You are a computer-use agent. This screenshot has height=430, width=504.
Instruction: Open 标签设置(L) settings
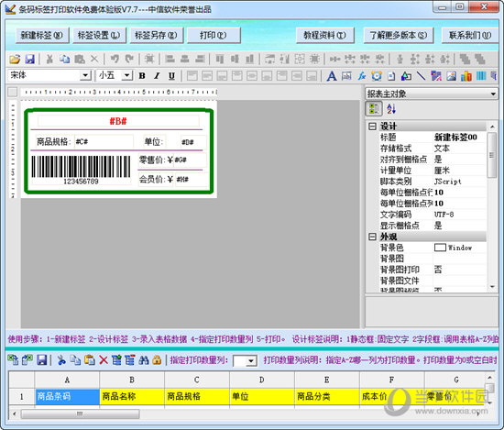click(x=99, y=35)
